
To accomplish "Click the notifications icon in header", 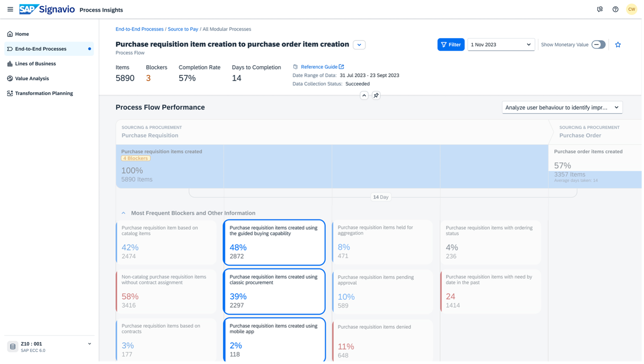I will click(x=600, y=9).
